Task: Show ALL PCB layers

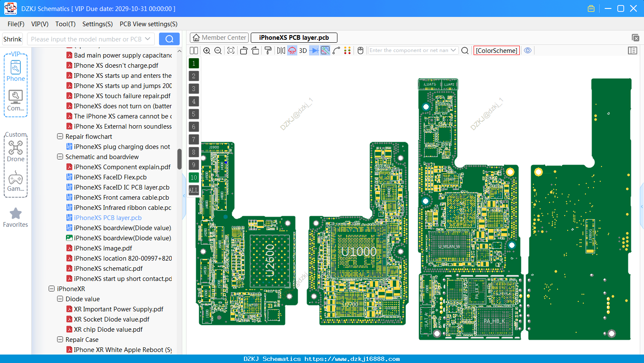Action: [194, 190]
